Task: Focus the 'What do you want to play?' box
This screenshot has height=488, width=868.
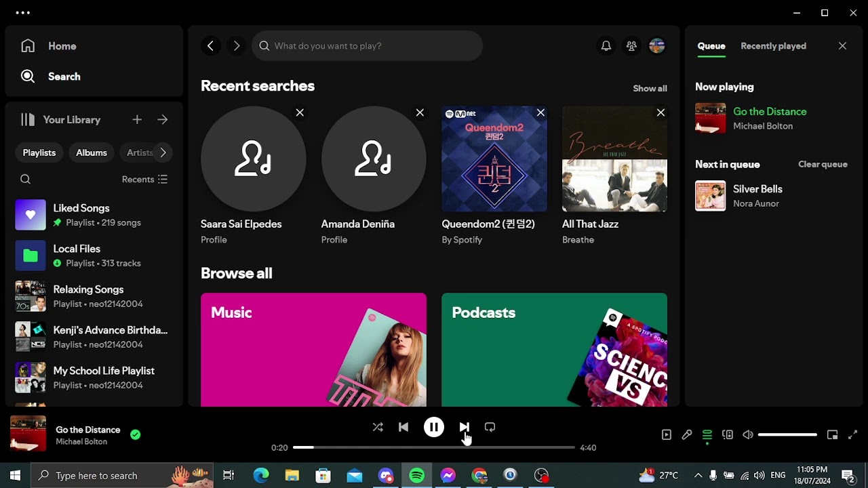Action: pyautogui.click(x=367, y=46)
